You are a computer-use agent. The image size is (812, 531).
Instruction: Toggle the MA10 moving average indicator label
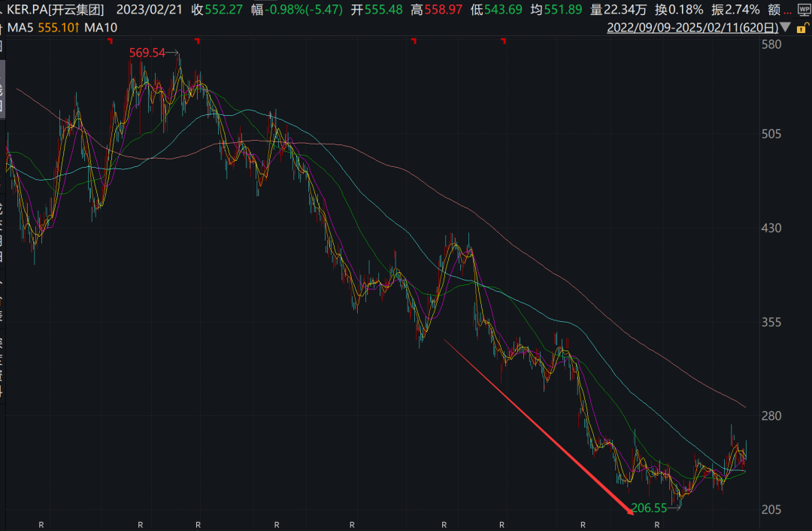click(99, 27)
